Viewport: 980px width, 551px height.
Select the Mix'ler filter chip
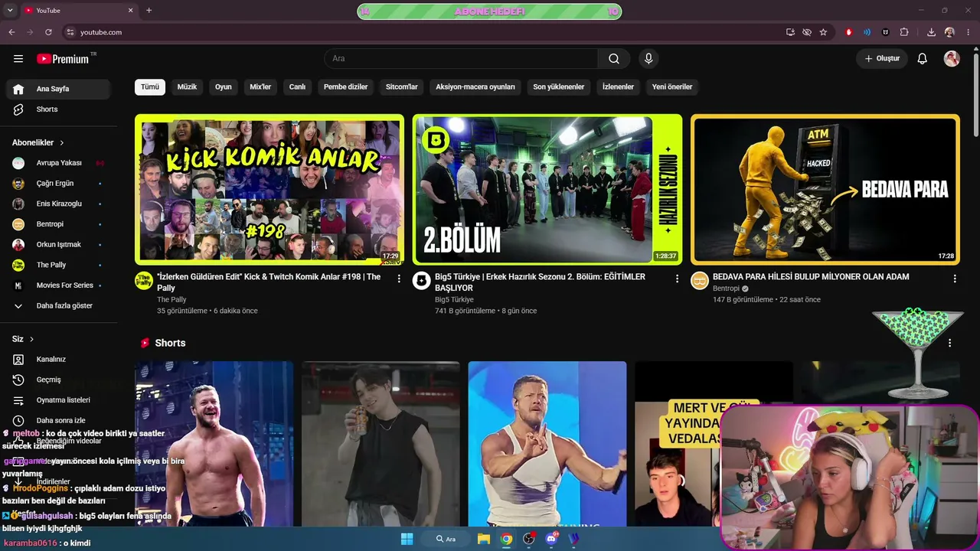(x=260, y=87)
